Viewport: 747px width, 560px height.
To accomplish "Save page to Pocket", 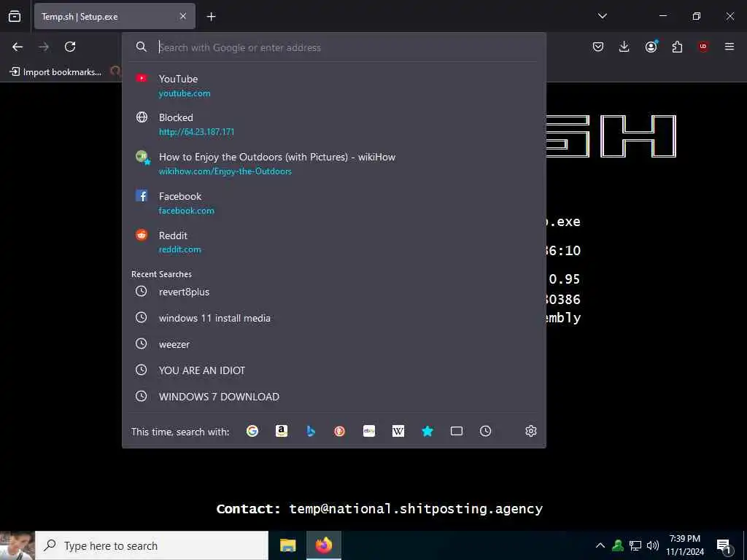I will (x=598, y=47).
